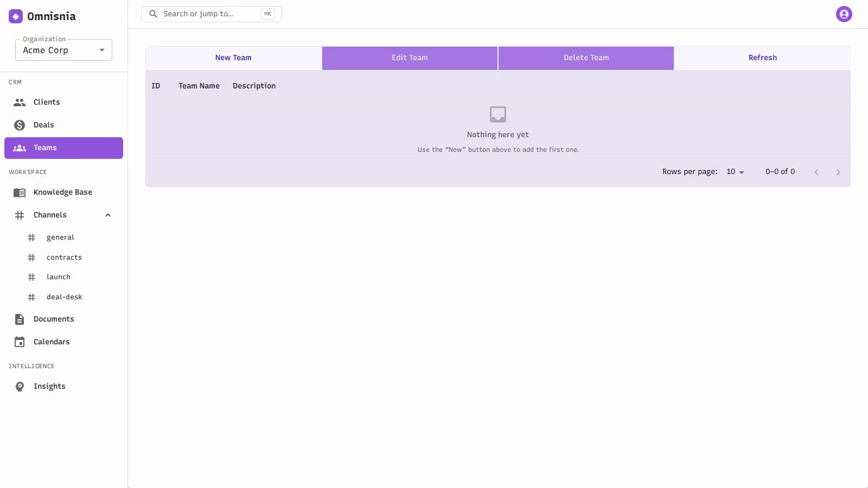The width and height of the screenshot is (868, 488).
Task: Open Deals in the sidebar
Action: pyautogui.click(x=63, y=125)
